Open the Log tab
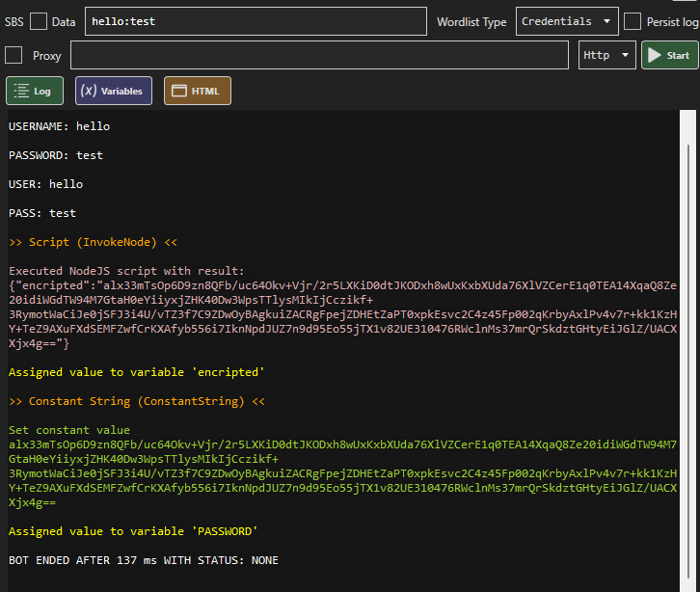700x592 pixels. (35, 91)
